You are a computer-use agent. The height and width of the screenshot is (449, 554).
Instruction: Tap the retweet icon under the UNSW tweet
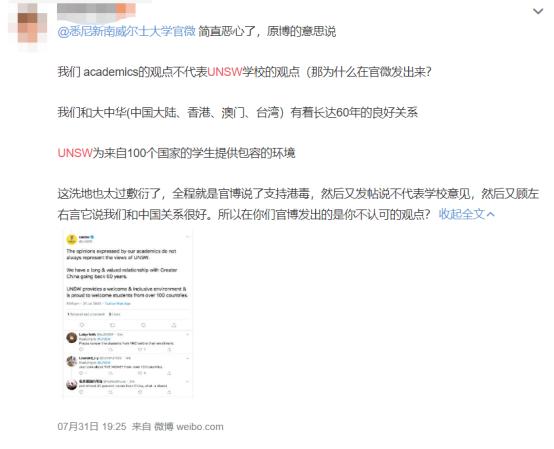click(x=113, y=325)
